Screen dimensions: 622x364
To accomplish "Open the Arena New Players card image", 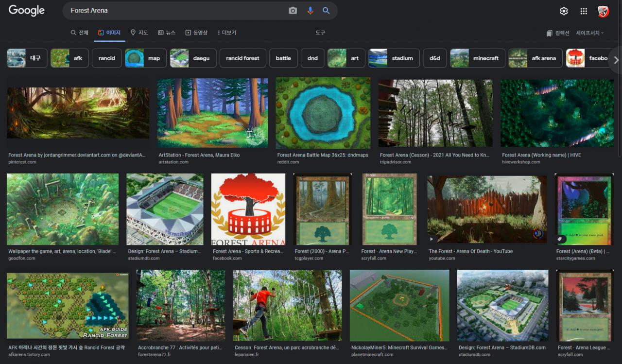I will (x=389, y=209).
